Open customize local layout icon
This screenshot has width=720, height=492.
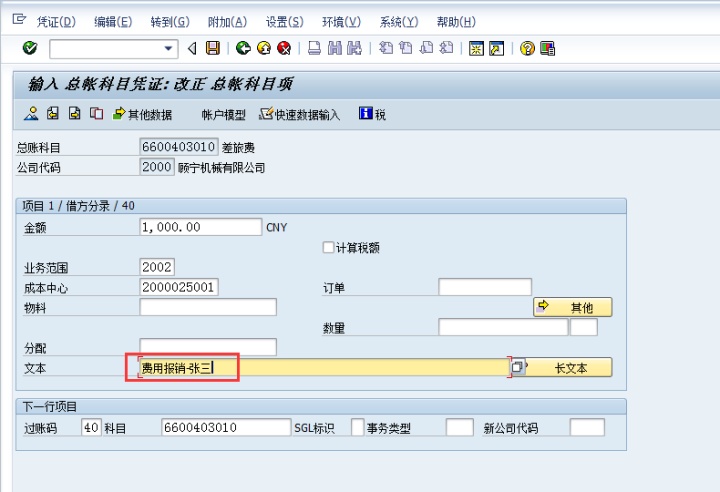coord(547,48)
